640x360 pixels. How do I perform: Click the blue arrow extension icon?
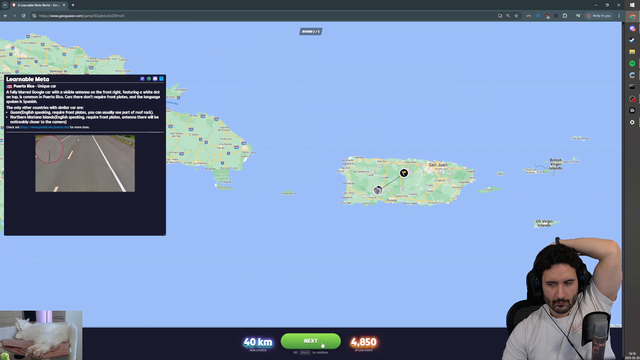point(538,16)
